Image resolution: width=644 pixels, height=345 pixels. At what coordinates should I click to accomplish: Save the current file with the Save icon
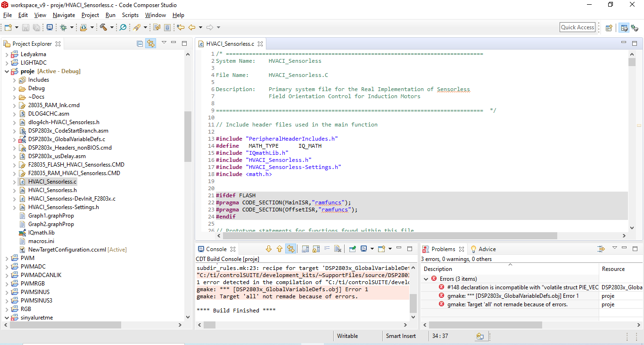pyautogui.click(x=25, y=27)
